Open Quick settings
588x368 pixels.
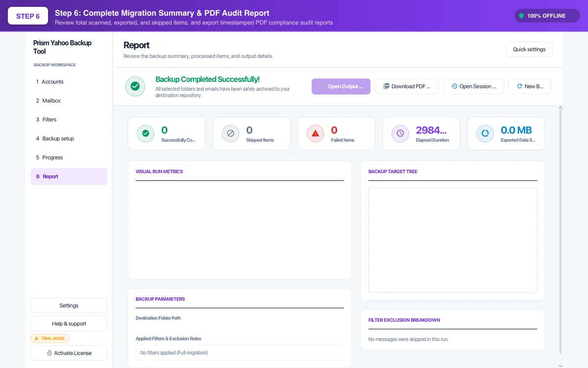[x=529, y=49]
